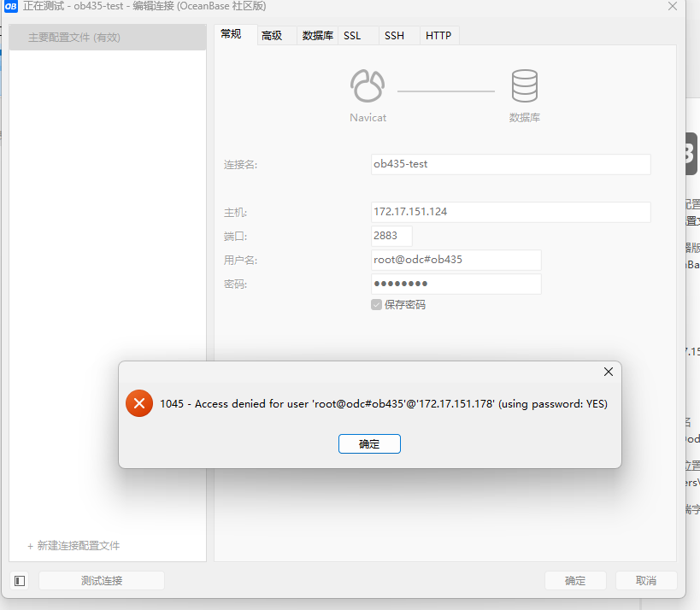Viewport: 700px width, 610px height.
Task: Focus the 端口 field showing 2883
Action: [391, 236]
